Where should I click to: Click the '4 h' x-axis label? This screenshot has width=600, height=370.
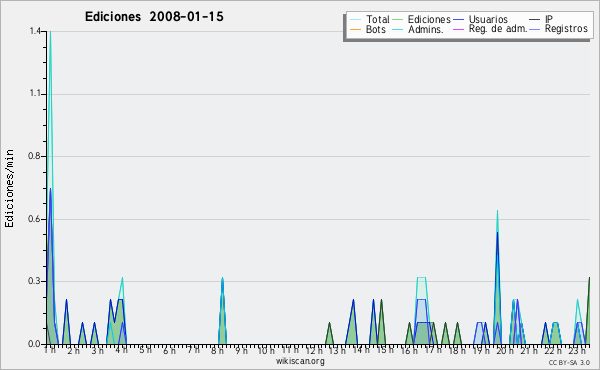[122, 350]
